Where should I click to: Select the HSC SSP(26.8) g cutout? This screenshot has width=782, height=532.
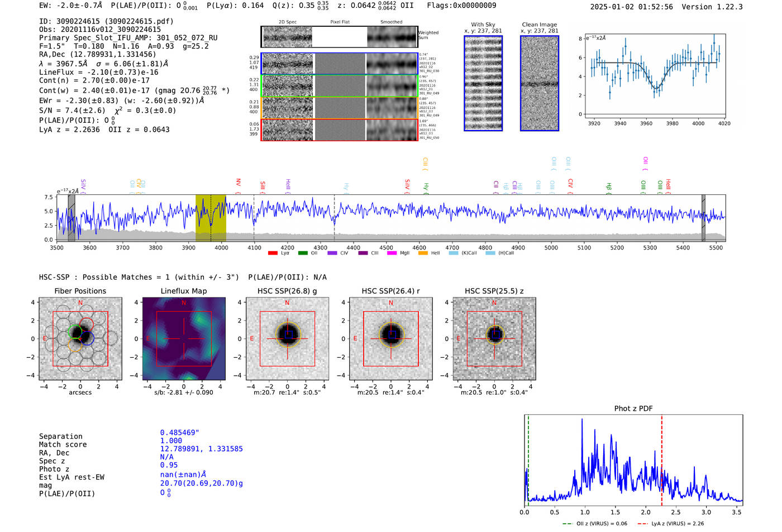pyautogui.click(x=287, y=339)
